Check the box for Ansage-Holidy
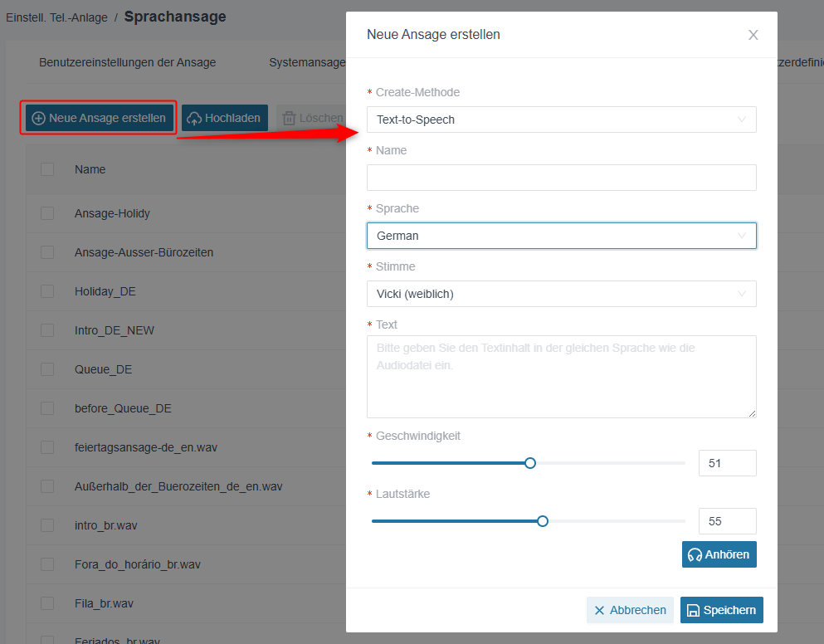The image size is (824, 644). pos(47,213)
